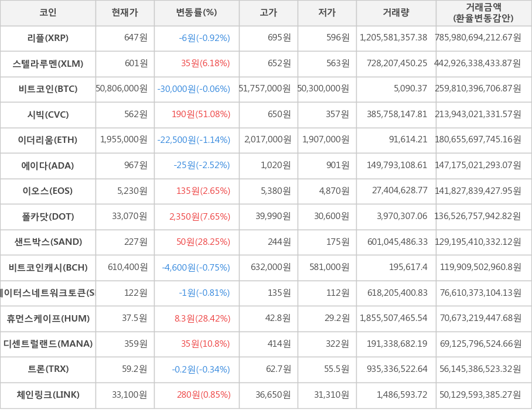Open the 이더리움(ETH) row
Viewport: 532px width, 410px height.
pyautogui.click(x=48, y=141)
